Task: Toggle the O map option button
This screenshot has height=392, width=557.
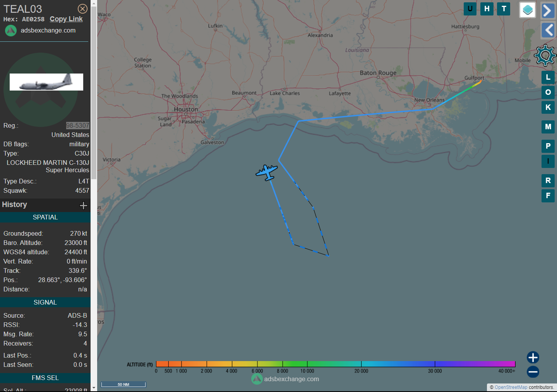Action: point(548,92)
